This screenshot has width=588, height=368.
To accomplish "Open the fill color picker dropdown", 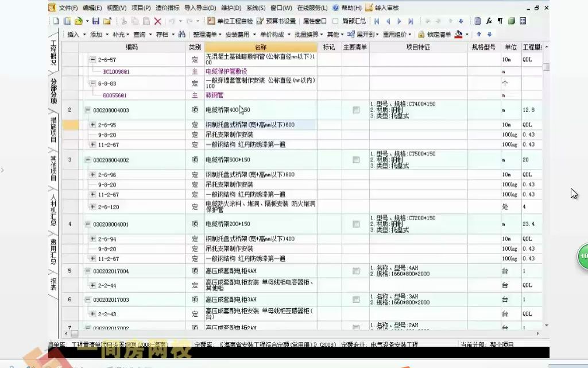I will pos(466,34).
